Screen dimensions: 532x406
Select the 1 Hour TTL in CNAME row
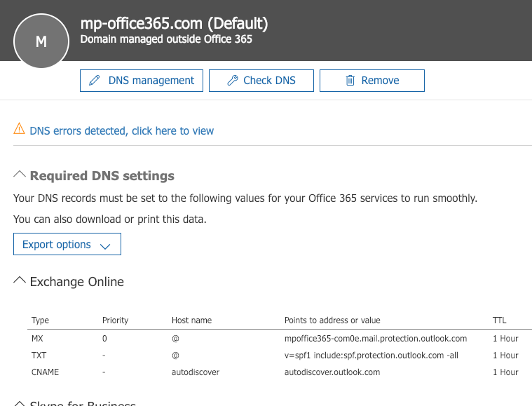(x=505, y=372)
